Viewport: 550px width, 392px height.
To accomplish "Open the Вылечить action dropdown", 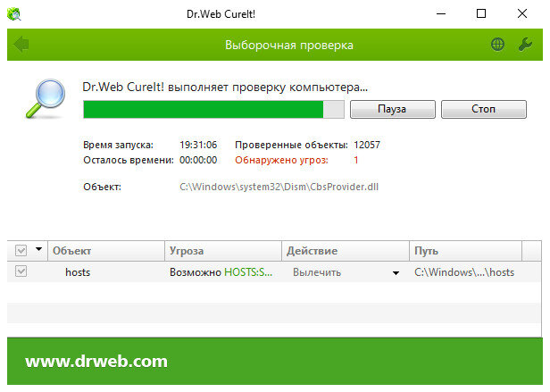I will (x=396, y=273).
